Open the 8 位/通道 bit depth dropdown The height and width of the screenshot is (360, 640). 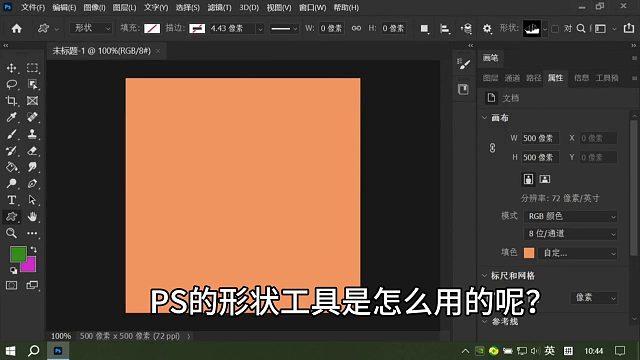click(570, 234)
